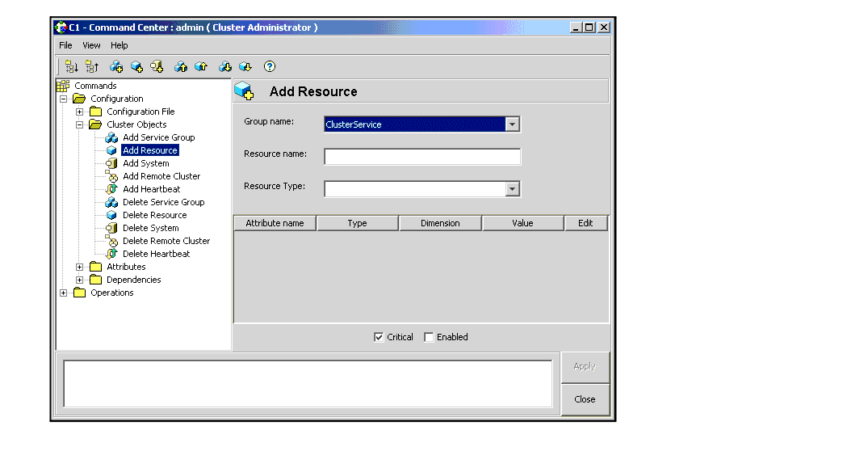The image size is (868, 455).
Task: Click the Attribute name column header
Action: pyautogui.click(x=275, y=223)
